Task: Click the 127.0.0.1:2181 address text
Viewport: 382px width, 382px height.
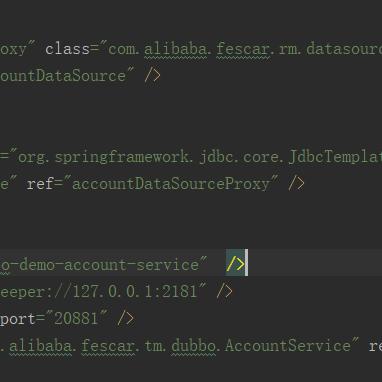Action: click(135, 292)
